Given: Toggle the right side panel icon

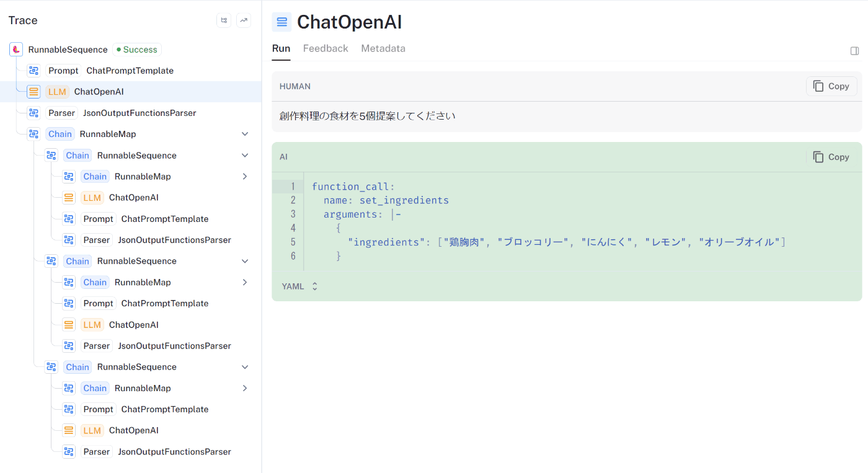Looking at the screenshot, I should (854, 51).
